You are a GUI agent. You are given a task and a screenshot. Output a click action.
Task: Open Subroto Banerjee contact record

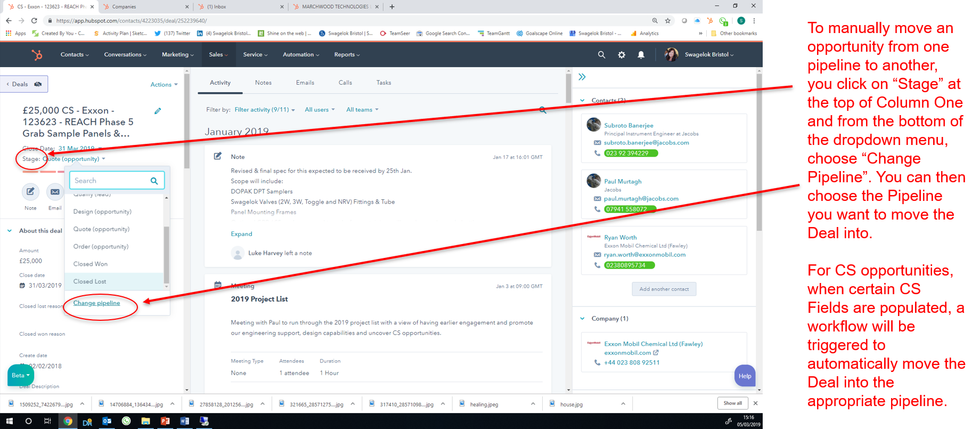pyautogui.click(x=628, y=125)
